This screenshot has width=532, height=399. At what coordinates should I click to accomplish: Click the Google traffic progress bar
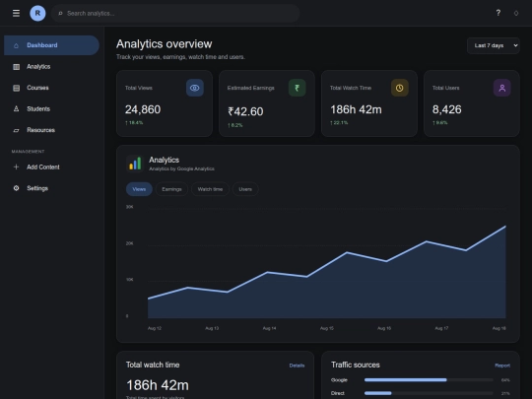point(429,380)
